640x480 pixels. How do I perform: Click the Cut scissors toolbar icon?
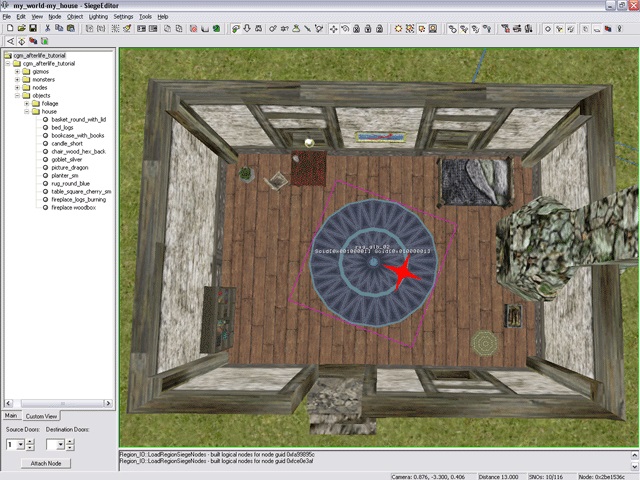point(49,28)
